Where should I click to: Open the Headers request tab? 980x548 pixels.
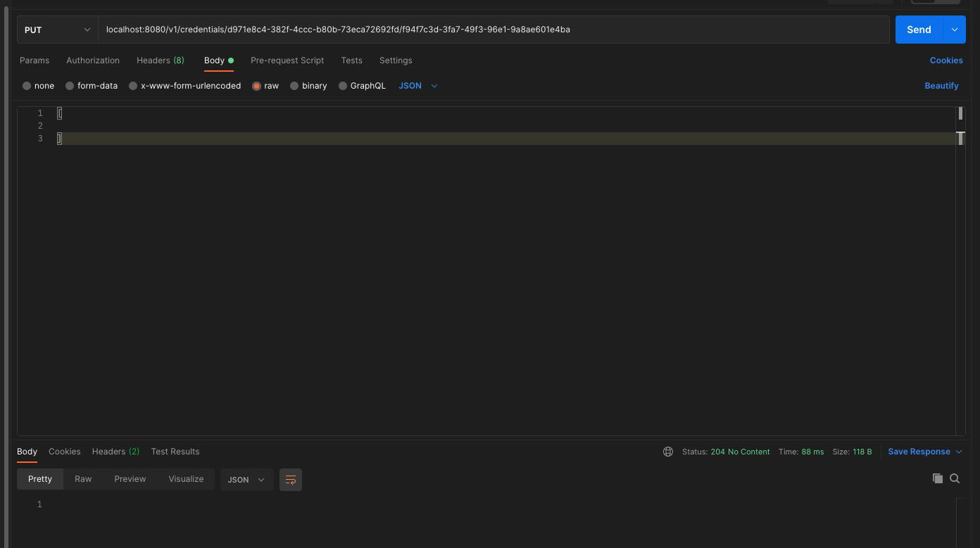click(x=160, y=60)
